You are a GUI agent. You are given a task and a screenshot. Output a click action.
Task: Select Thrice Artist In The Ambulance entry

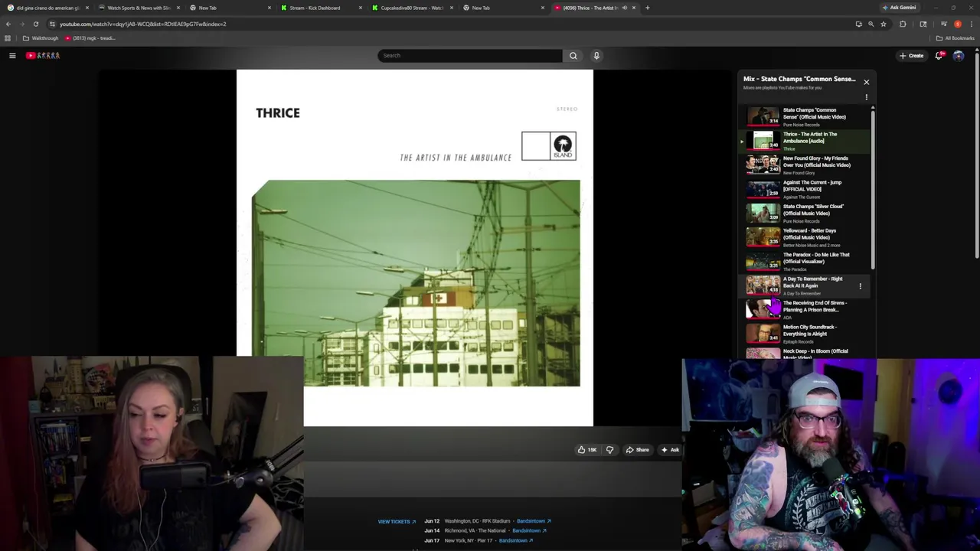pos(805,141)
